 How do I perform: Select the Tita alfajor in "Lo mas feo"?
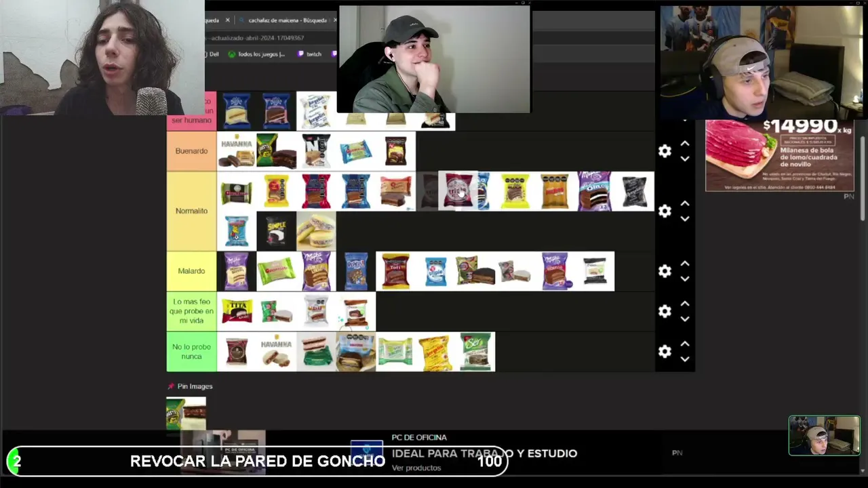[x=237, y=311]
